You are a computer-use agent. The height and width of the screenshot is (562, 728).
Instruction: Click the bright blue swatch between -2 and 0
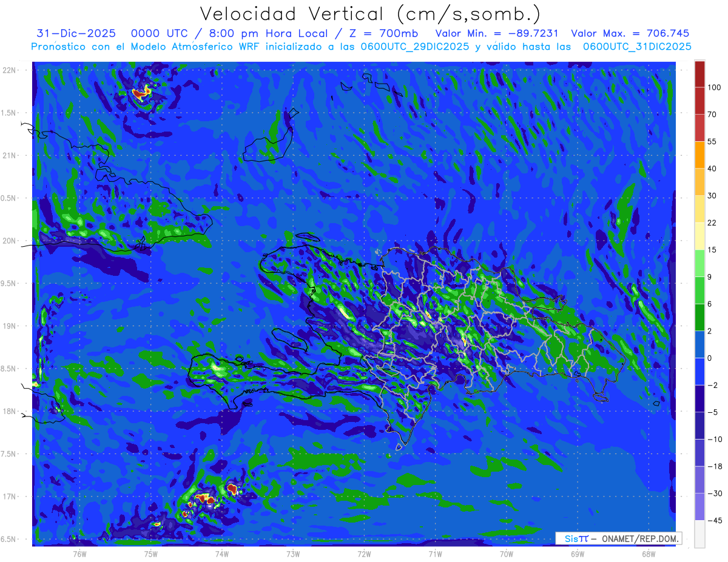[699, 371]
